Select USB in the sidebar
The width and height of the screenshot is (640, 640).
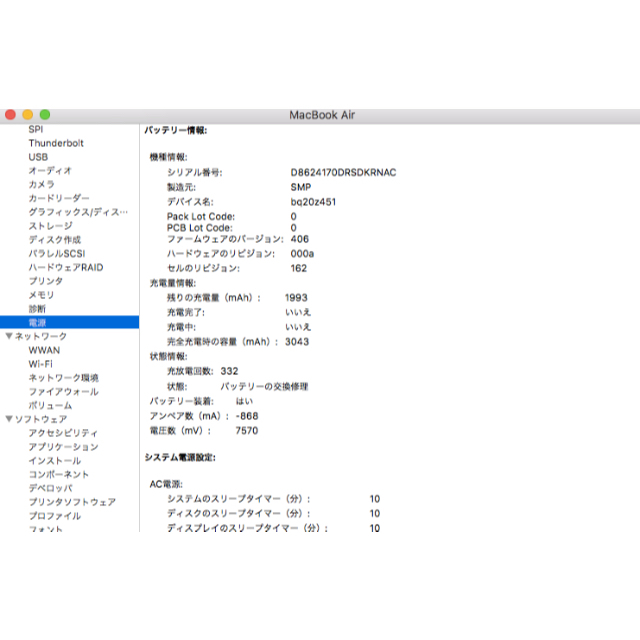38,157
